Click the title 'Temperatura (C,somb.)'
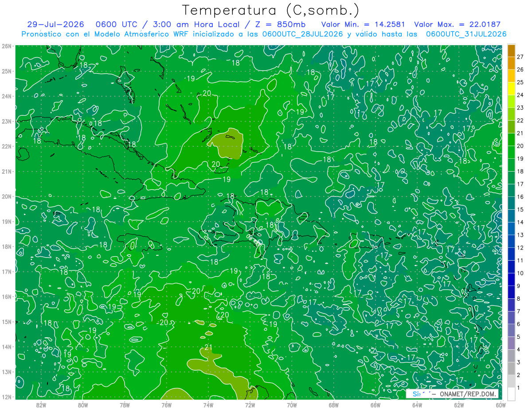532x411 pixels. pyautogui.click(x=271, y=10)
